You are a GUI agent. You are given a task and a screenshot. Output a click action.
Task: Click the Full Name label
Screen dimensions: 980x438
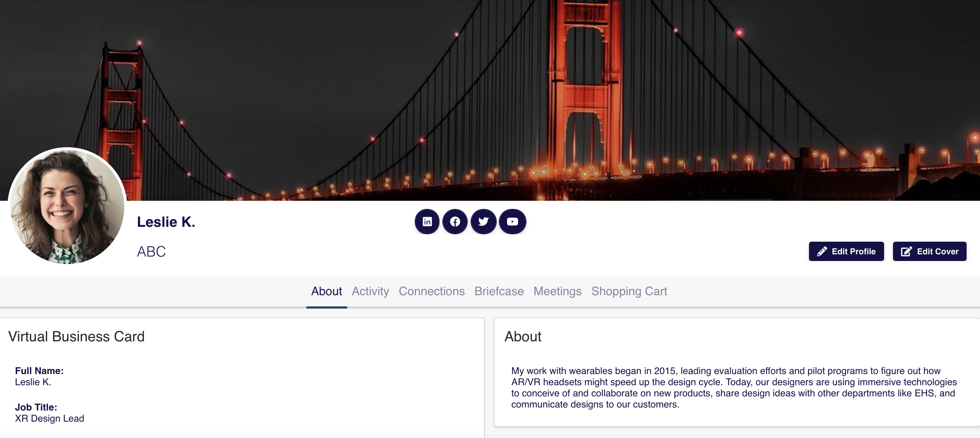pos(39,371)
